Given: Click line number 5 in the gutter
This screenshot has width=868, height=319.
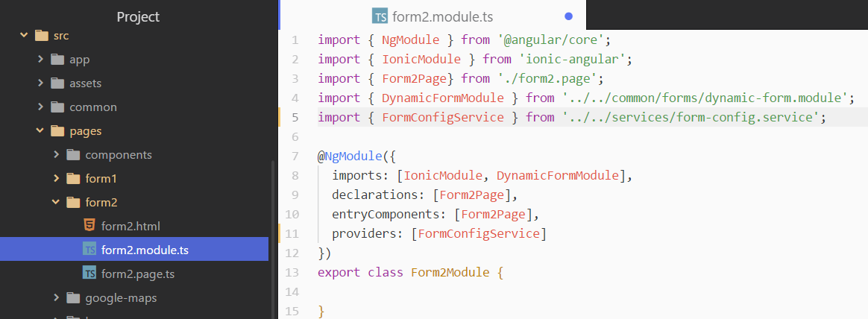Looking at the screenshot, I should pyautogui.click(x=294, y=117).
